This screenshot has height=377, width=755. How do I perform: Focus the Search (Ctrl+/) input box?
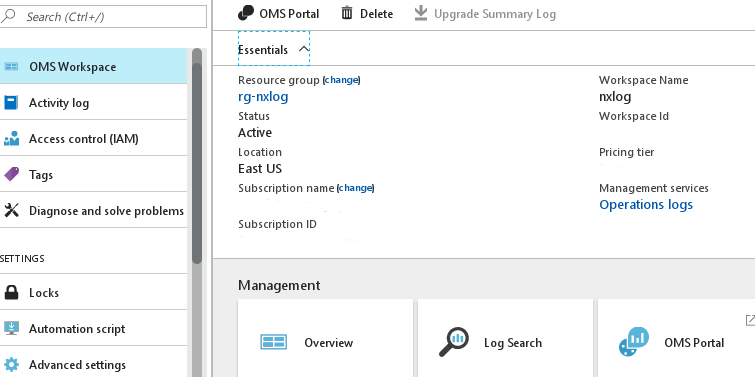click(x=103, y=16)
